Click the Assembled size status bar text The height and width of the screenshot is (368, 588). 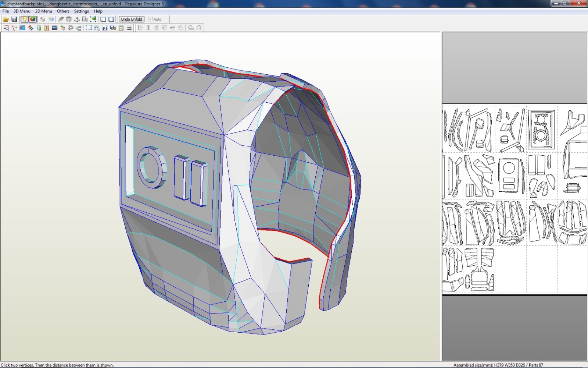pyautogui.click(x=498, y=365)
